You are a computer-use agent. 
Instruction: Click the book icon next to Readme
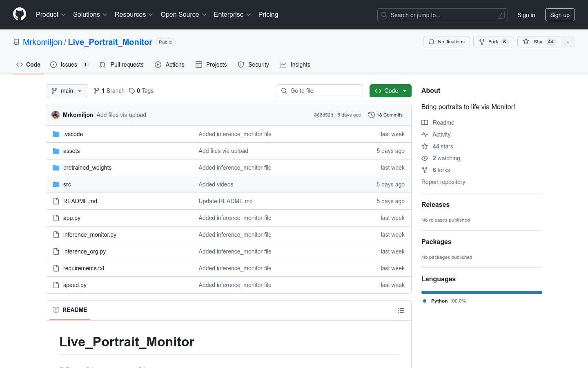425,123
